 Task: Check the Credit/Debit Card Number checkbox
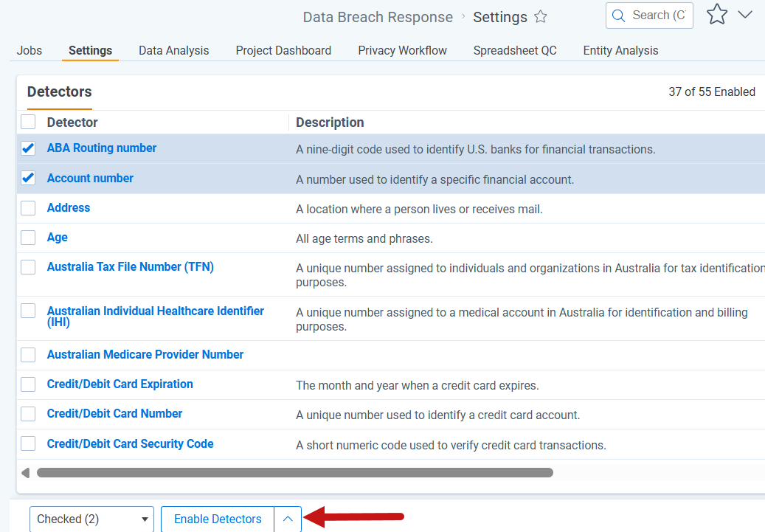tap(28, 414)
